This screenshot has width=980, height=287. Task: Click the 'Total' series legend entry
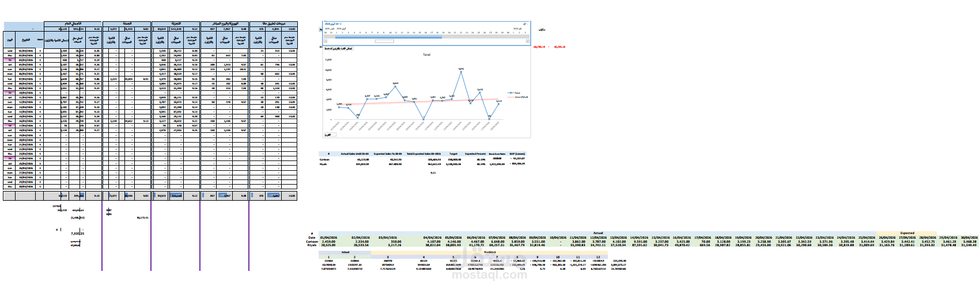tap(514, 93)
